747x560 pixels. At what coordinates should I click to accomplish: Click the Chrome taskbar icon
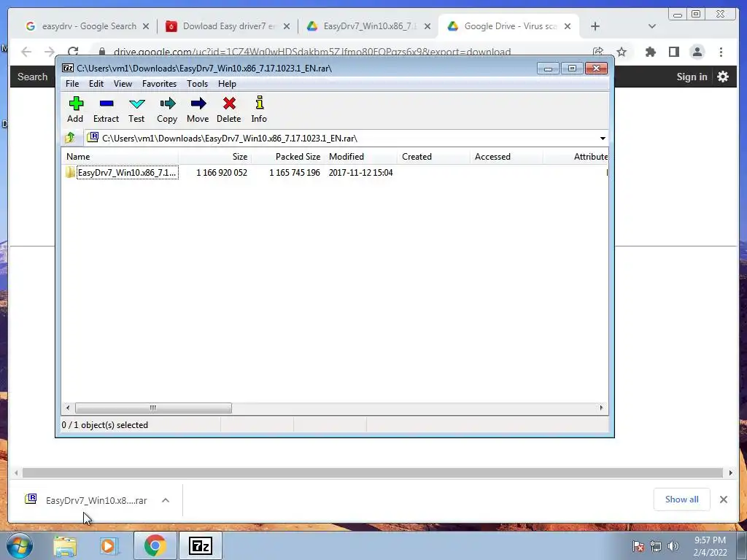pyautogui.click(x=155, y=545)
